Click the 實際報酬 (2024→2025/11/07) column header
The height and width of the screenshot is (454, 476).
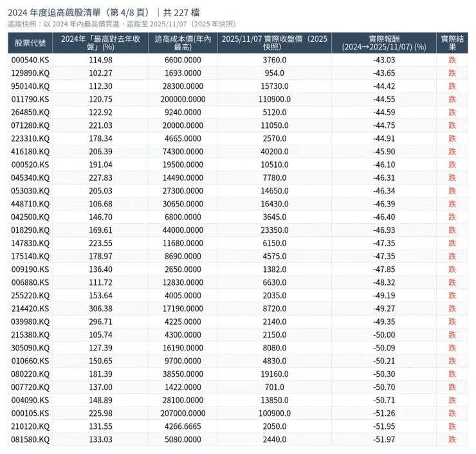point(384,43)
